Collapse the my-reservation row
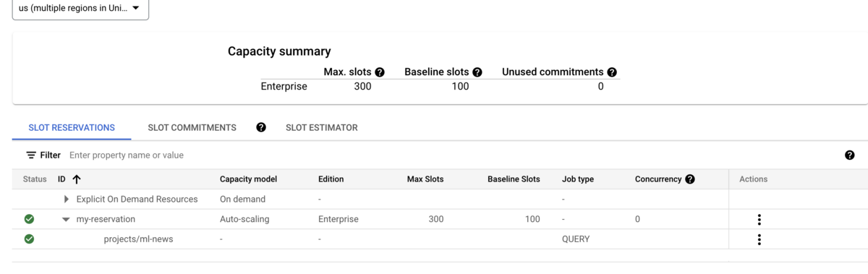The image size is (868, 274). click(66, 219)
